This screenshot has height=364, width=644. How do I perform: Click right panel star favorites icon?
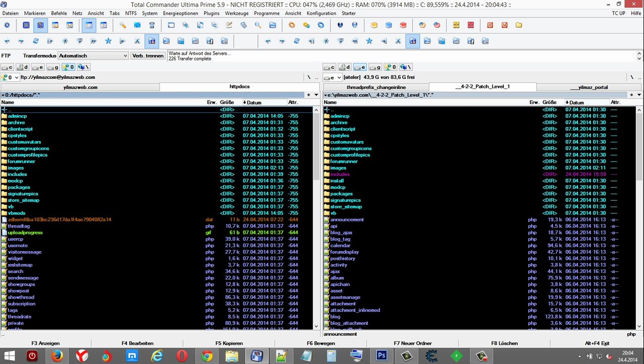point(369,41)
